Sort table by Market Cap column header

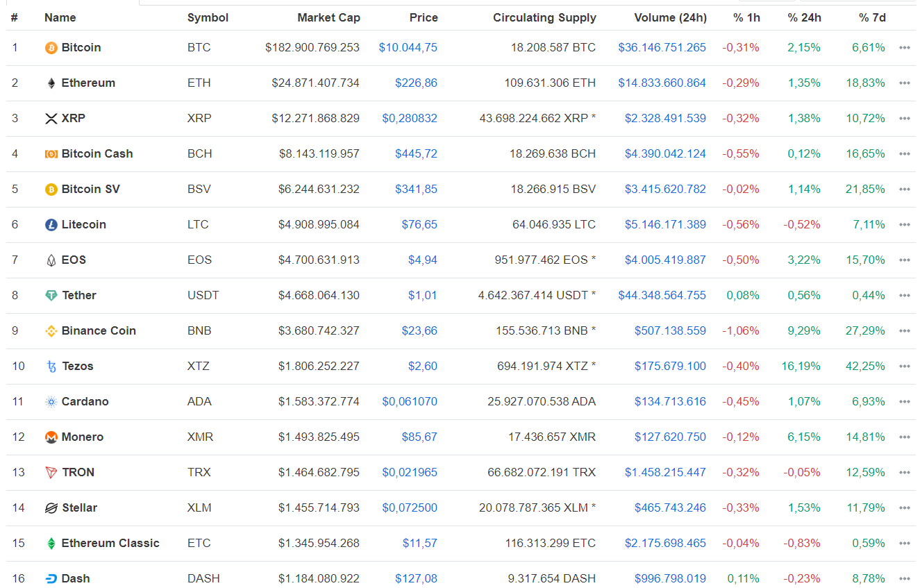(x=328, y=17)
